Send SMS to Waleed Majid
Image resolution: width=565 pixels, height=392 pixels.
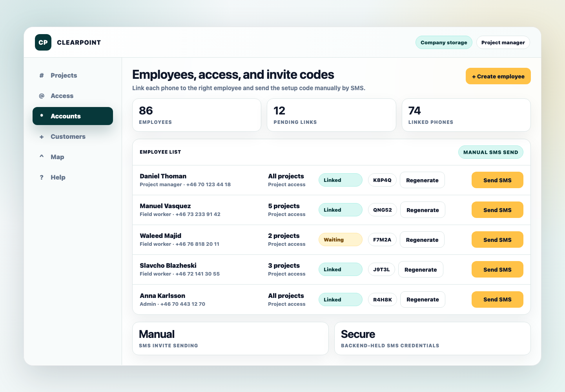click(498, 240)
